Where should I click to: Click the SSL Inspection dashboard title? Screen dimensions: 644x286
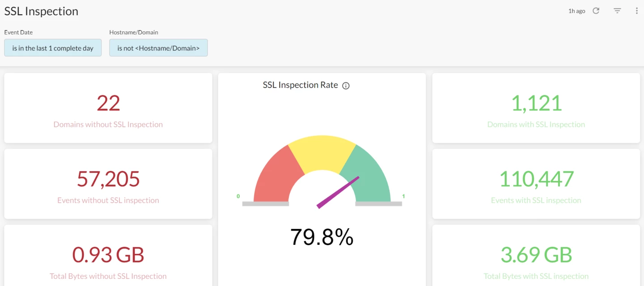coord(41,11)
